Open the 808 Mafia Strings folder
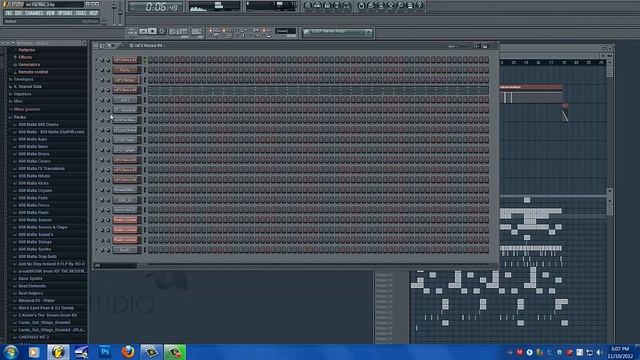This screenshot has height=360, width=640. click(35, 242)
